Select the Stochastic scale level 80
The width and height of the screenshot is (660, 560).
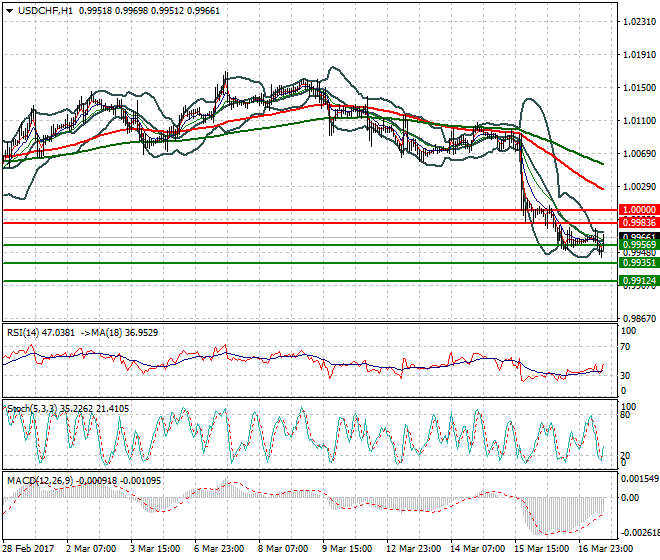pyautogui.click(x=625, y=415)
